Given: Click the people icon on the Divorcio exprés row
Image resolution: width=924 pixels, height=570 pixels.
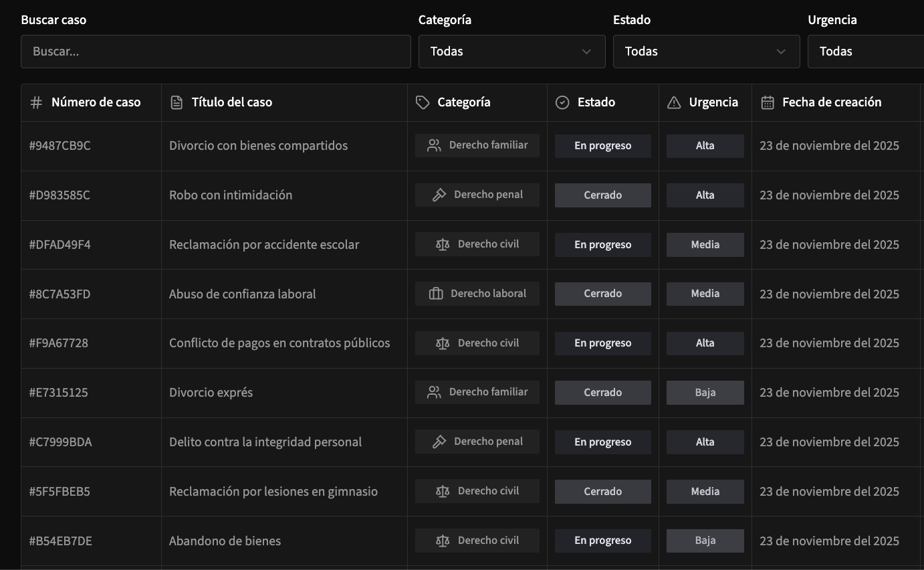Looking at the screenshot, I should coord(435,393).
